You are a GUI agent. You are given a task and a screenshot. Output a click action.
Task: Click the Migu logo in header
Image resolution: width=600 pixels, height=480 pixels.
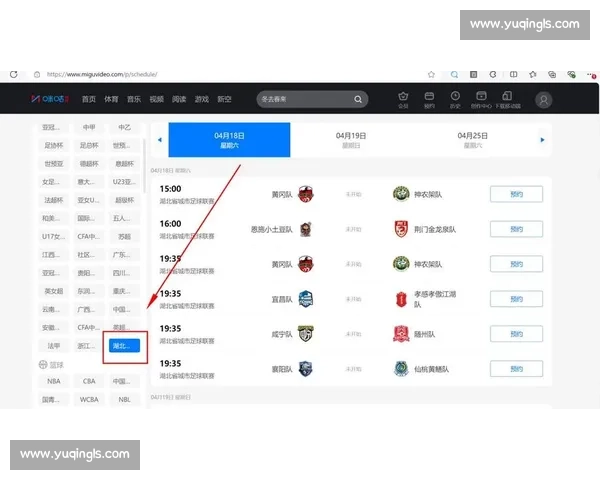(50, 99)
